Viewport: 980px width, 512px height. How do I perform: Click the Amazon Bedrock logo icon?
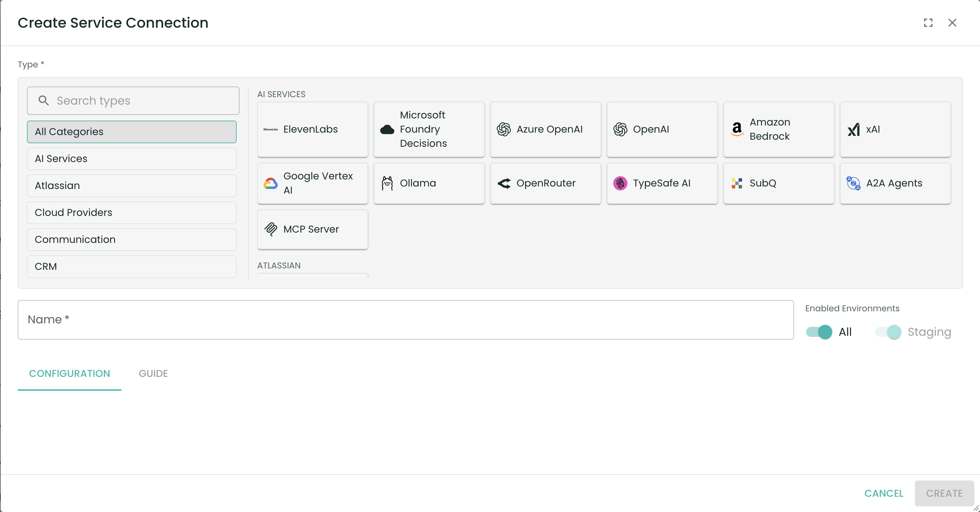[x=737, y=129]
